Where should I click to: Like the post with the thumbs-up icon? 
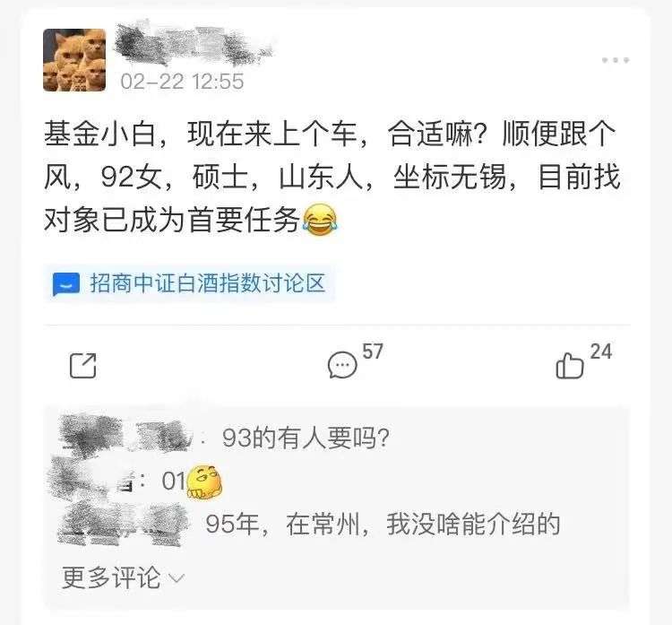pyautogui.click(x=570, y=366)
